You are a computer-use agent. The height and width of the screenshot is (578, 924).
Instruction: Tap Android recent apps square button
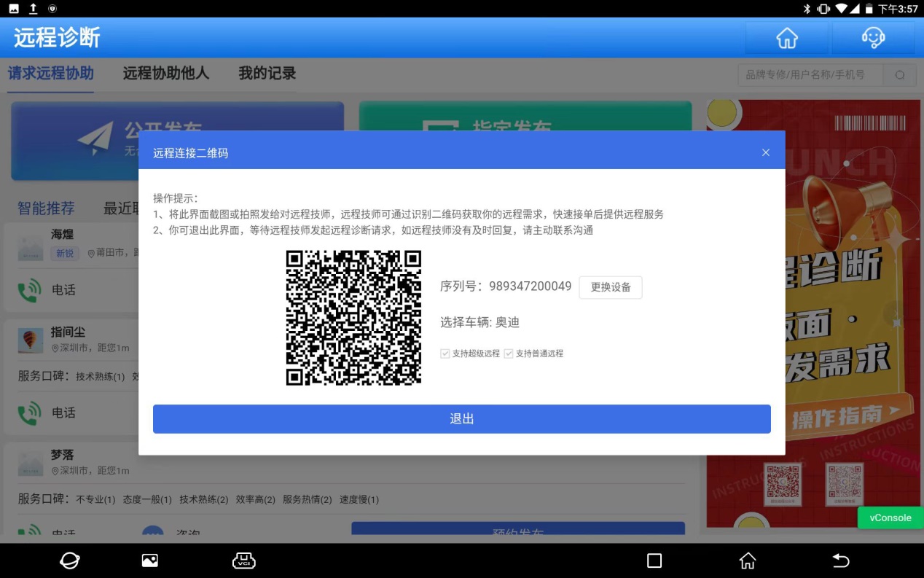pyautogui.click(x=654, y=560)
